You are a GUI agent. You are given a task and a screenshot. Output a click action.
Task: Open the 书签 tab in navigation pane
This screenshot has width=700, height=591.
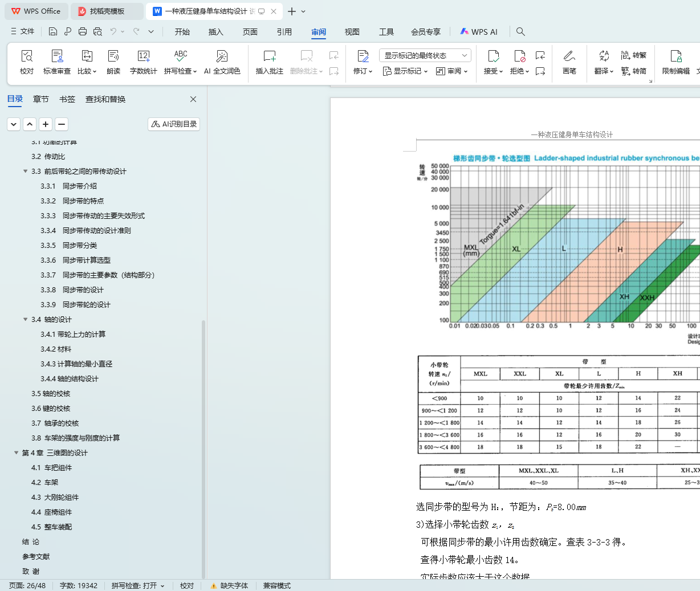coord(67,99)
